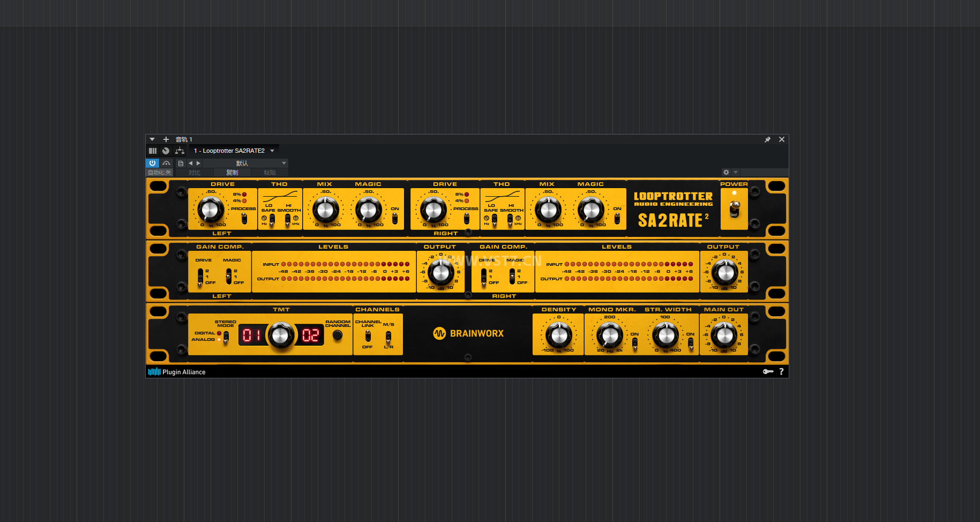Click the Plugin Alliance key icon
Screen dimensions: 980x522
pos(768,371)
